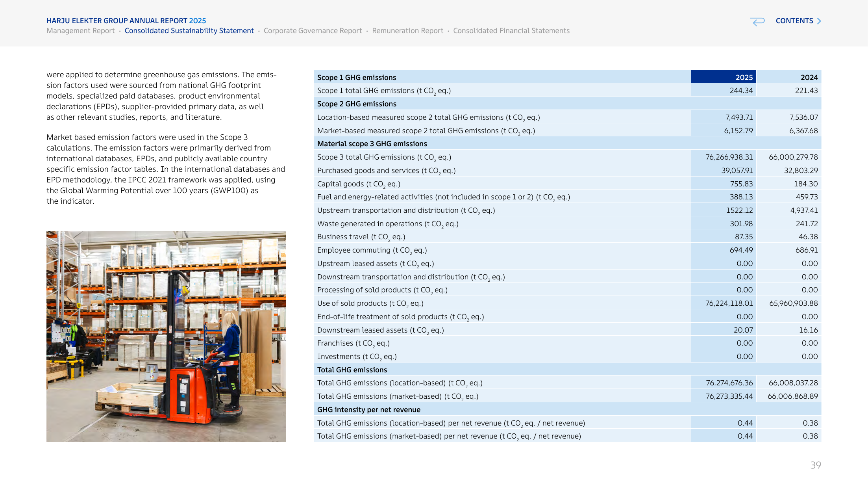
Task: Click Employee commuting 2024 value 686.91
Action: point(806,250)
